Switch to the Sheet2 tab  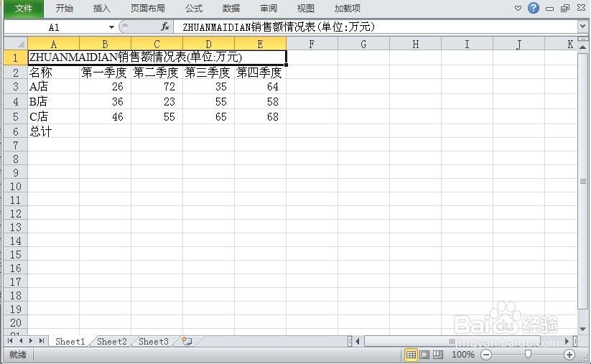(x=112, y=342)
